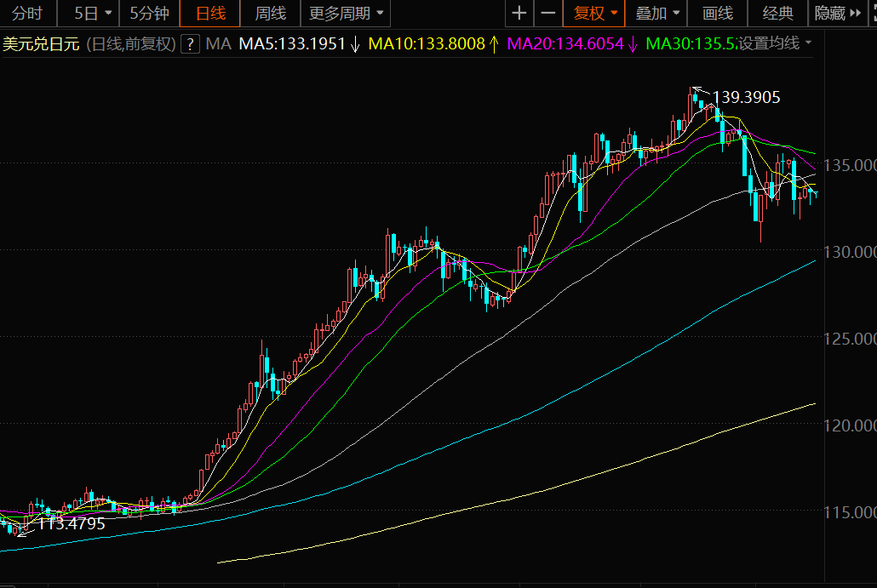Switch to 分时 intraday view
Image resolution: width=877 pixels, height=588 pixels.
click(x=27, y=14)
